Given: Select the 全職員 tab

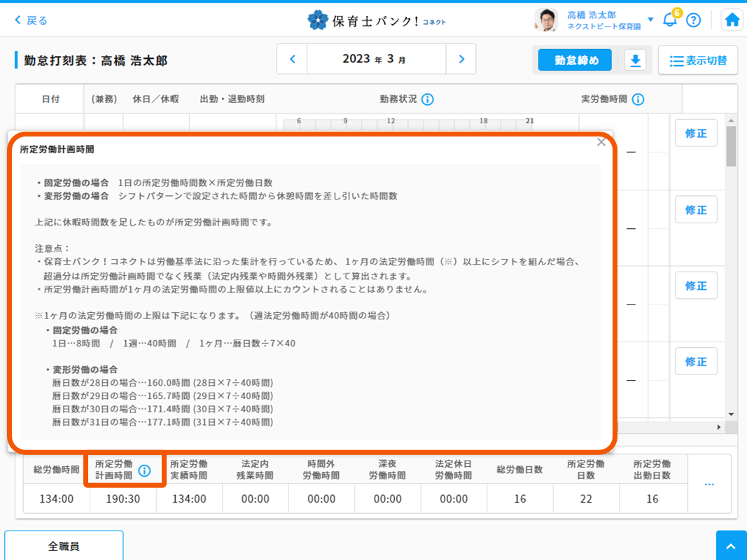Looking at the screenshot, I should 64,545.
